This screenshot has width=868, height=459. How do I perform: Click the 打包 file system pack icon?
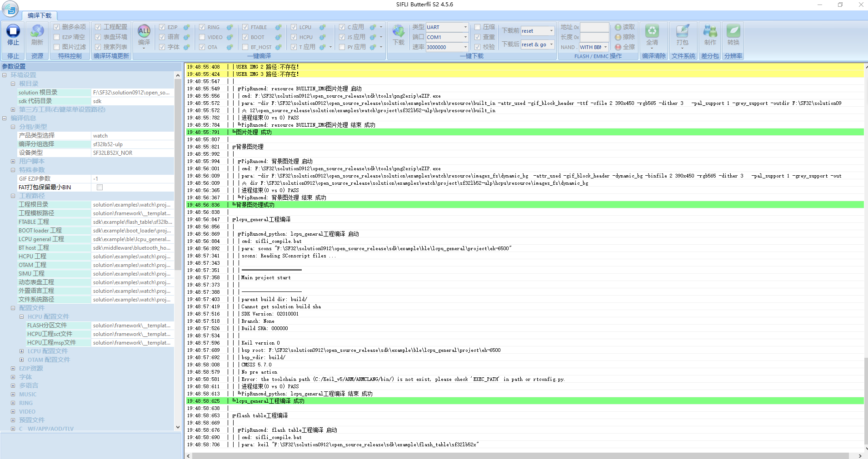click(682, 31)
